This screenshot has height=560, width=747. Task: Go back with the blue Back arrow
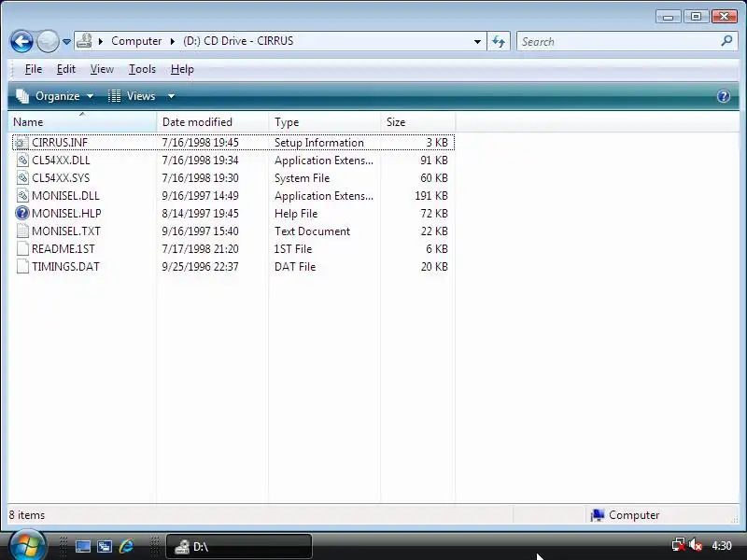click(x=21, y=41)
